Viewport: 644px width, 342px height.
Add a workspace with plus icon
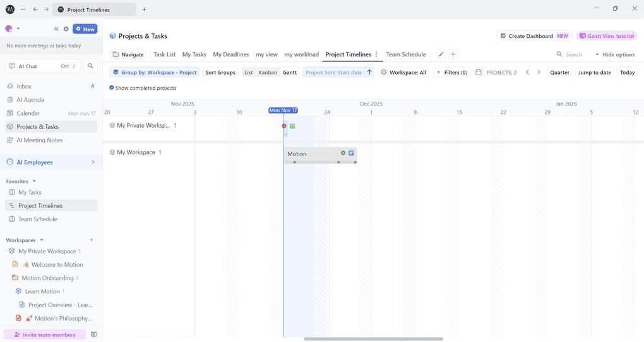tap(91, 240)
